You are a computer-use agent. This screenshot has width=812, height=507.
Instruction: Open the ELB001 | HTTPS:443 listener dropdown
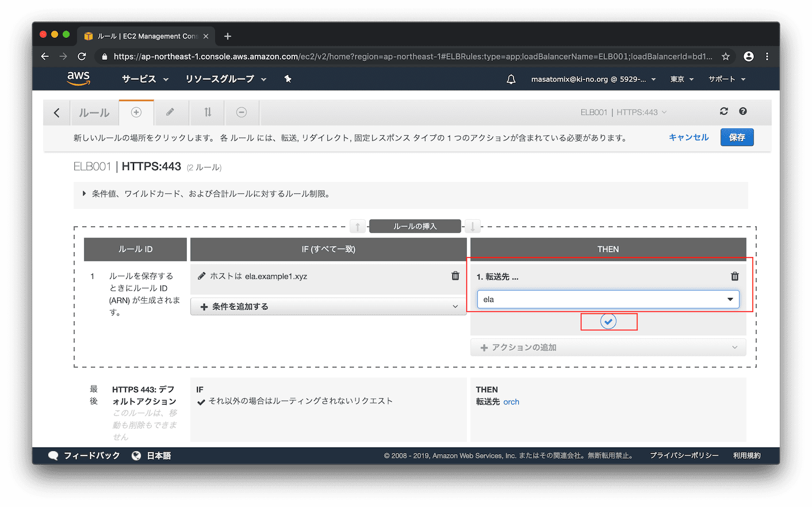coord(623,112)
